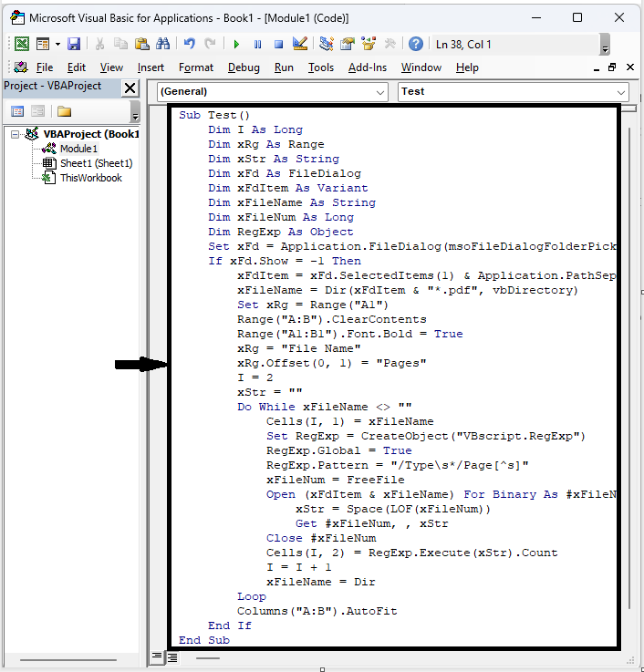The width and height of the screenshot is (644, 672).
Task: Click the Save toolbar icon
Action: [x=74, y=44]
